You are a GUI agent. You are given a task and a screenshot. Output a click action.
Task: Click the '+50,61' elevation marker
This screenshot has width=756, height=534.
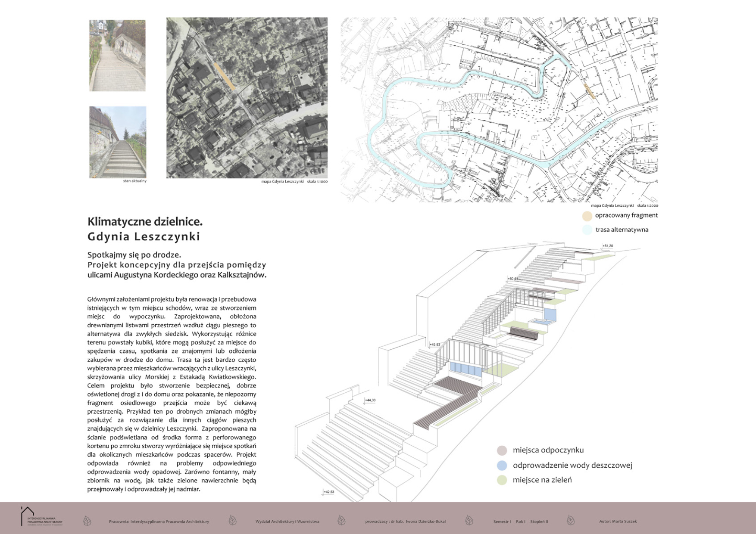click(513, 279)
